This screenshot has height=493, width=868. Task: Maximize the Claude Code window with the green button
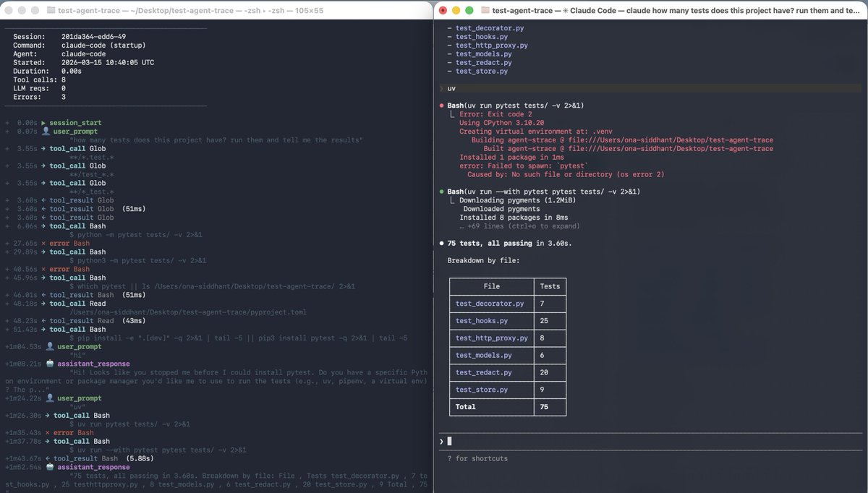tap(469, 10)
